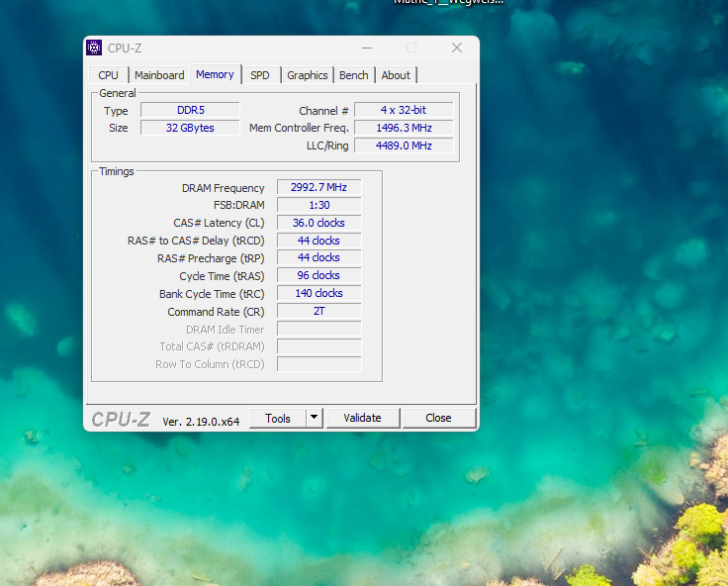Select the 2T command rate value
Screen dimensions: 728x586
tap(318, 311)
